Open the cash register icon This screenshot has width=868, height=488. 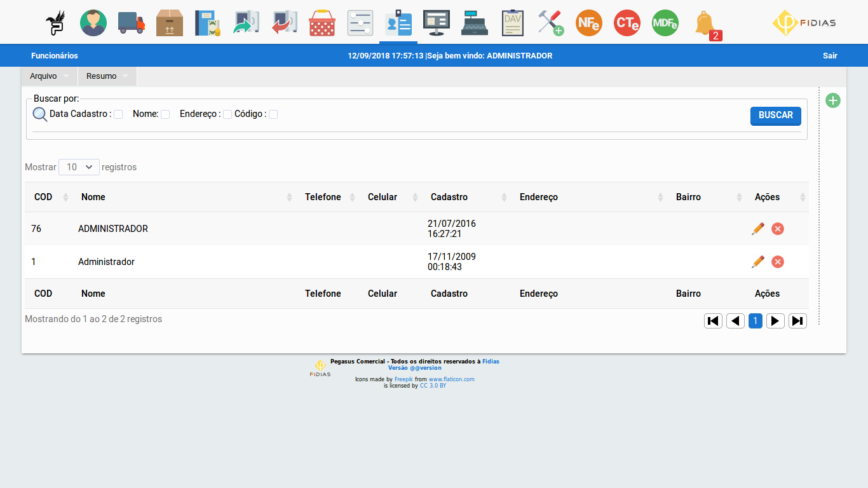(x=475, y=23)
